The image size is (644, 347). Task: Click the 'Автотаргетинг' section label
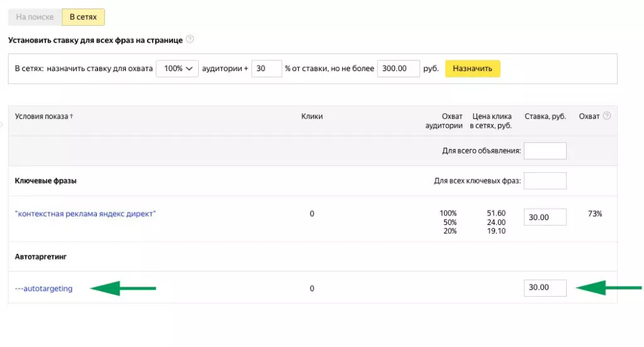click(x=41, y=256)
